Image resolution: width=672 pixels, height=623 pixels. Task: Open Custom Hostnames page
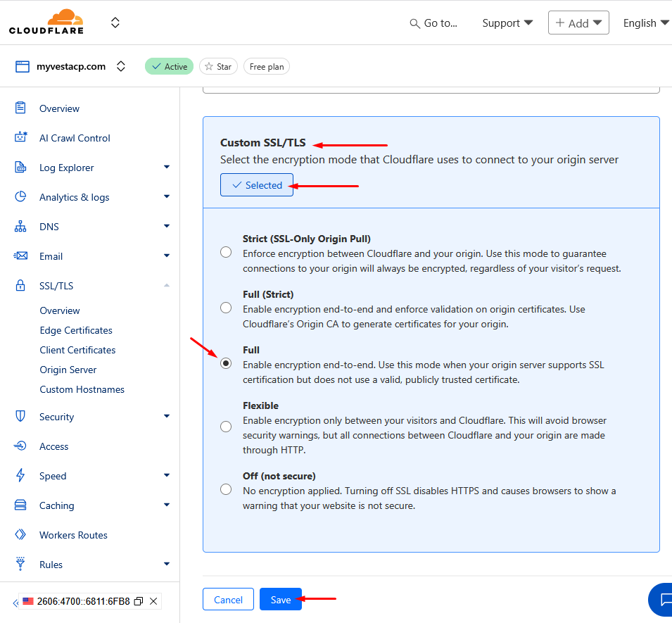tap(82, 389)
